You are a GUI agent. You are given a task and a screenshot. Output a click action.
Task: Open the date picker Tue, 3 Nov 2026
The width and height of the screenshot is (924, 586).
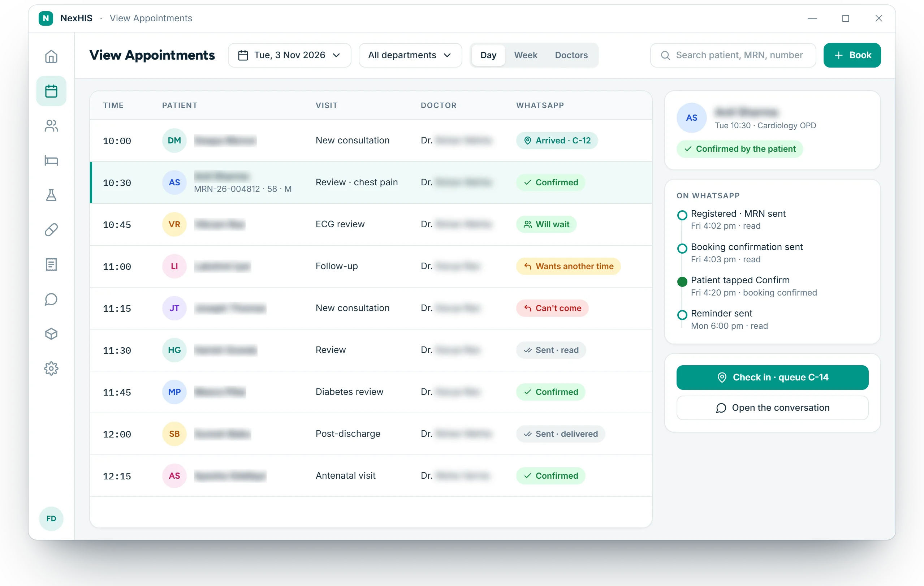(x=289, y=55)
